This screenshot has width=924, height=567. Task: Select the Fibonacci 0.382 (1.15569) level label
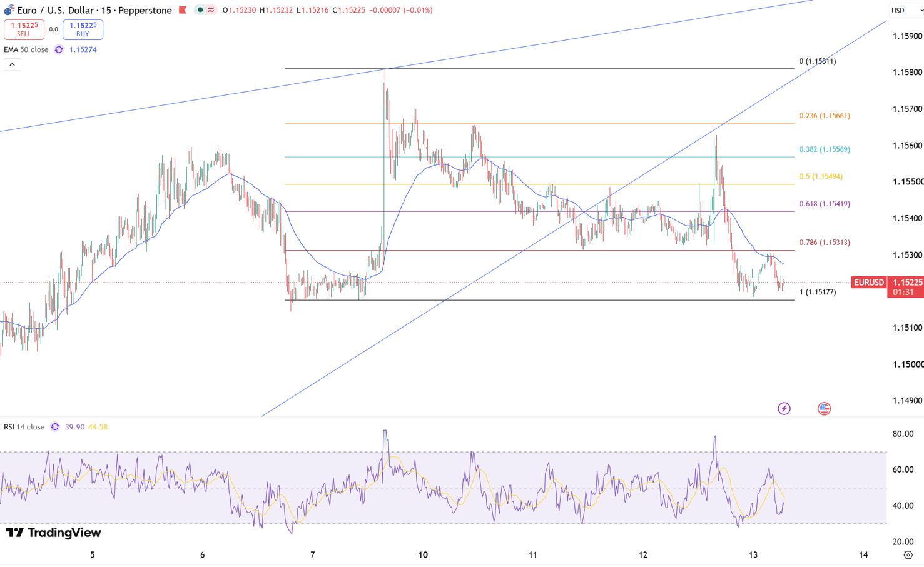[x=825, y=149]
